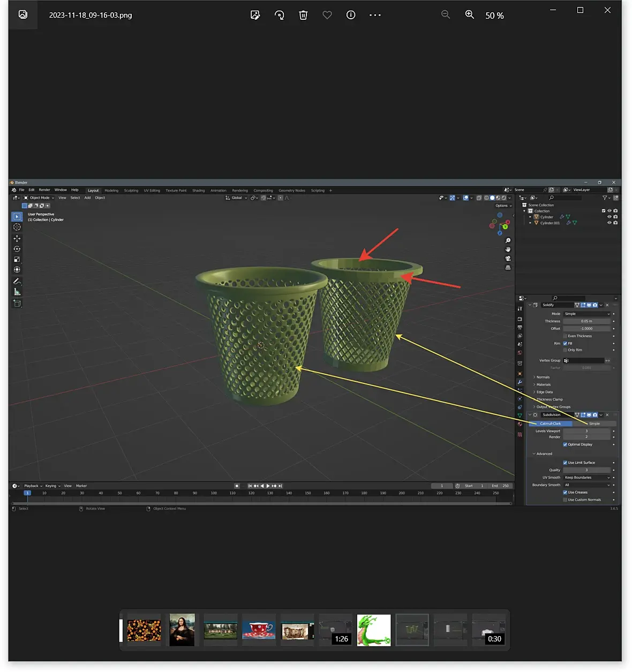Select the Move tool in Blender toolbar
632x672 pixels.
tap(17, 238)
